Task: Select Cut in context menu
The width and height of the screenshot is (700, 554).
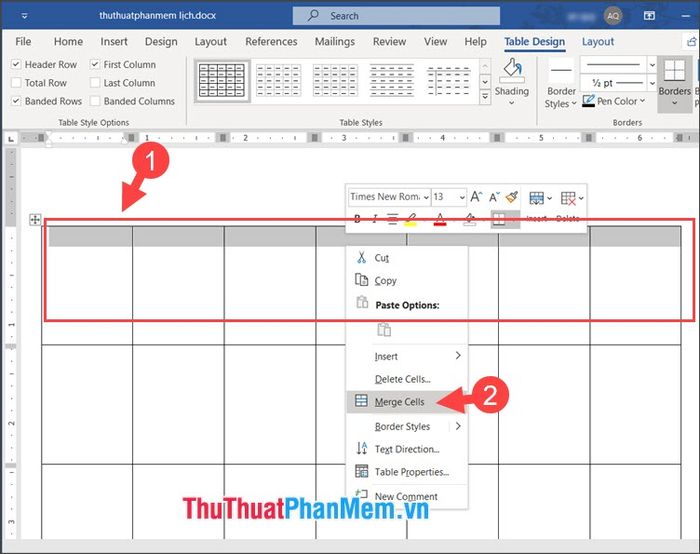Action: (406, 258)
